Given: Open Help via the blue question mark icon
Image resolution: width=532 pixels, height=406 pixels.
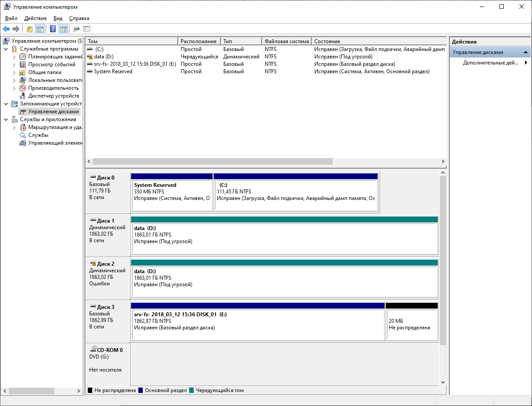Looking at the screenshot, I should pyautogui.click(x=53, y=29).
